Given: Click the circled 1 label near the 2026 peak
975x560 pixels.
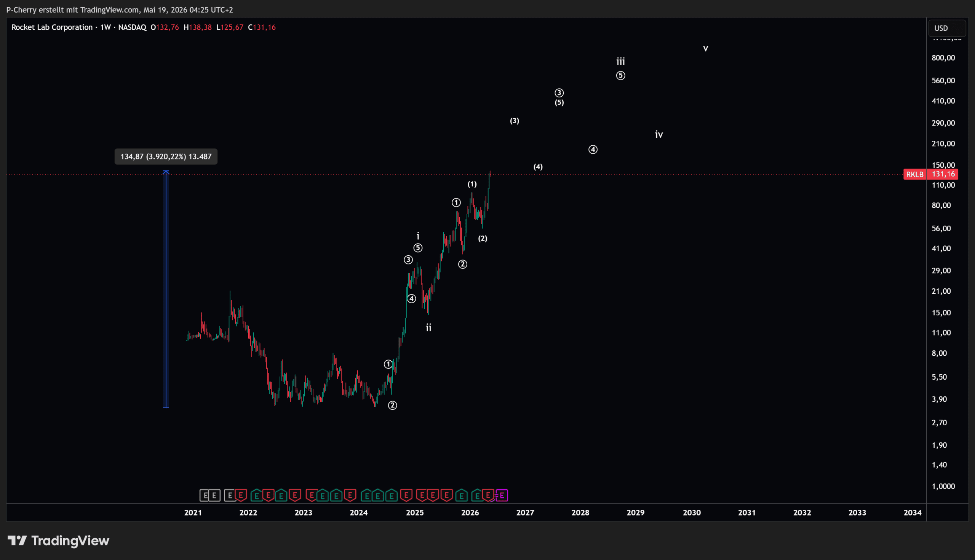Looking at the screenshot, I should click(456, 203).
